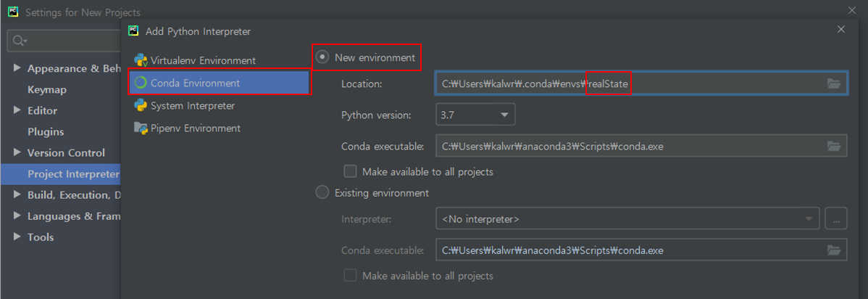Enable Make available to all projects under Existing environment
The image size is (868, 299).
click(x=350, y=275)
